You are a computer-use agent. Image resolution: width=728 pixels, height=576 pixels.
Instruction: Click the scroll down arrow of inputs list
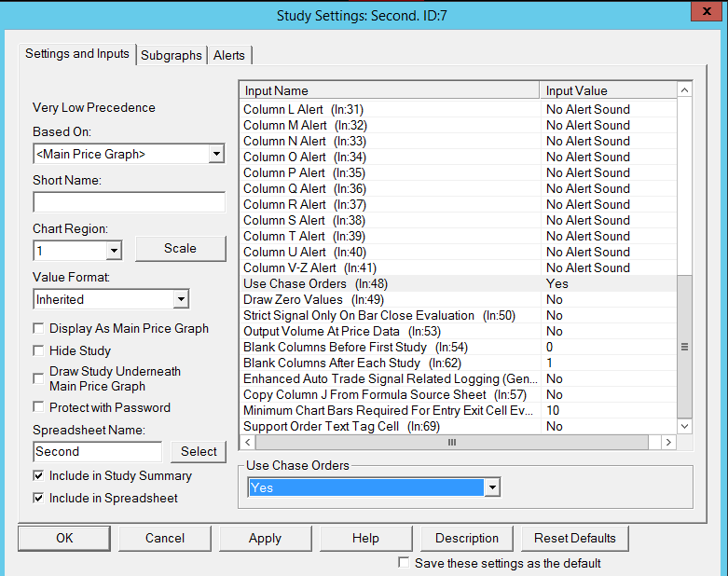(685, 426)
